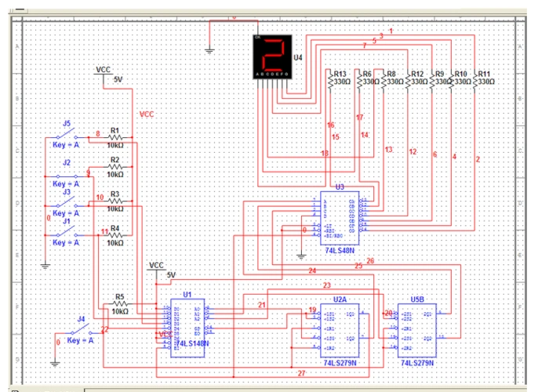Screen dimensions: 538x392
Task: Click the top-left VCC 5V power symbol
Action: click(x=104, y=73)
